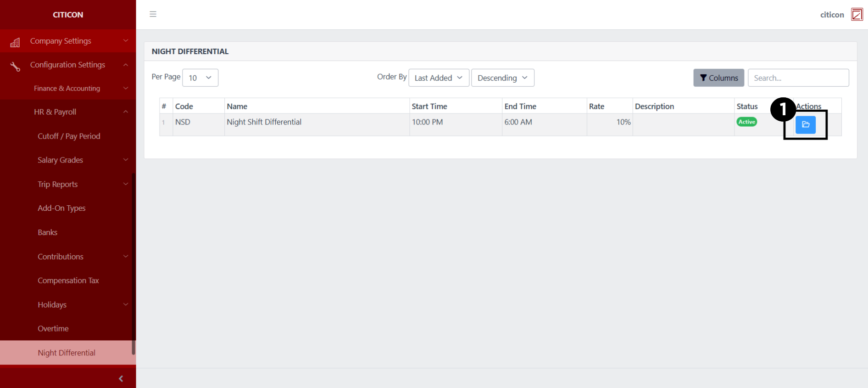Expand the Finance & Accounting section
Viewport: 868px width, 388px height.
pyautogui.click(x=67, y=88)
